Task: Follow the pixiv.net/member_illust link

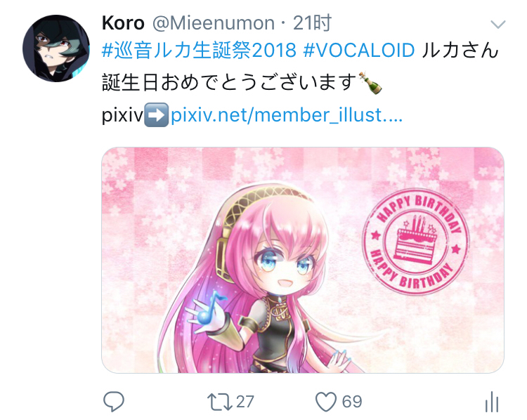Action: click(287, 115)
